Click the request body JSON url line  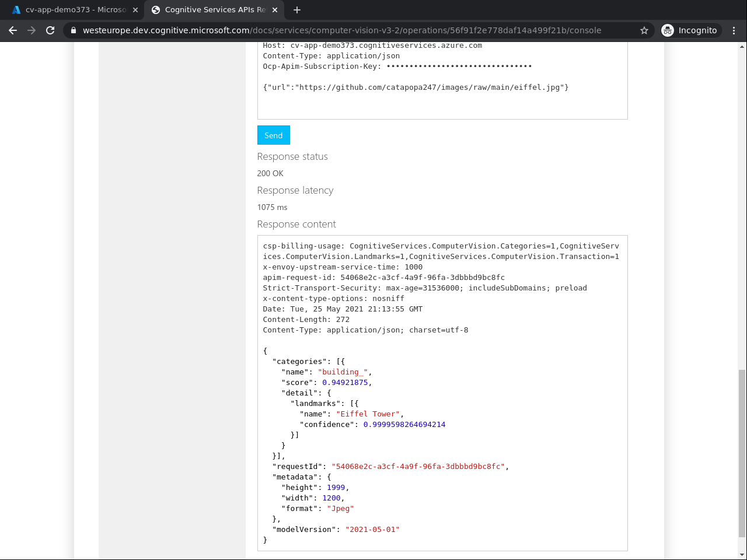(x=416, y=87)
